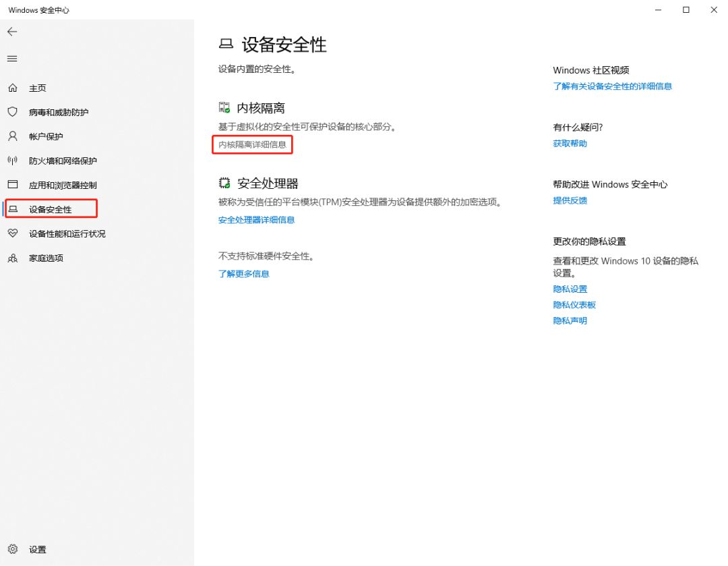728x566 pixels.
Task: Open 内核隔离详细信息 link
Action: tap(252, 144)
